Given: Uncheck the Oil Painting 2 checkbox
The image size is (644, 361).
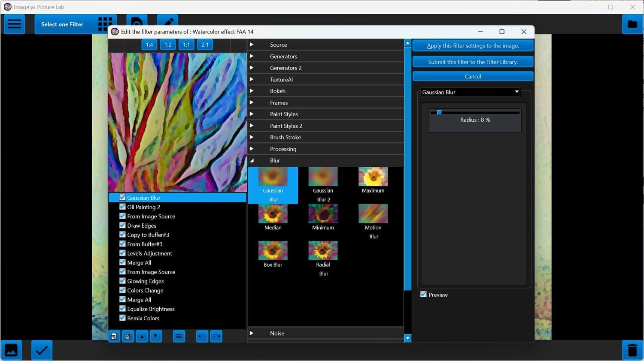Looking at the screenshot, I should 122,207.
